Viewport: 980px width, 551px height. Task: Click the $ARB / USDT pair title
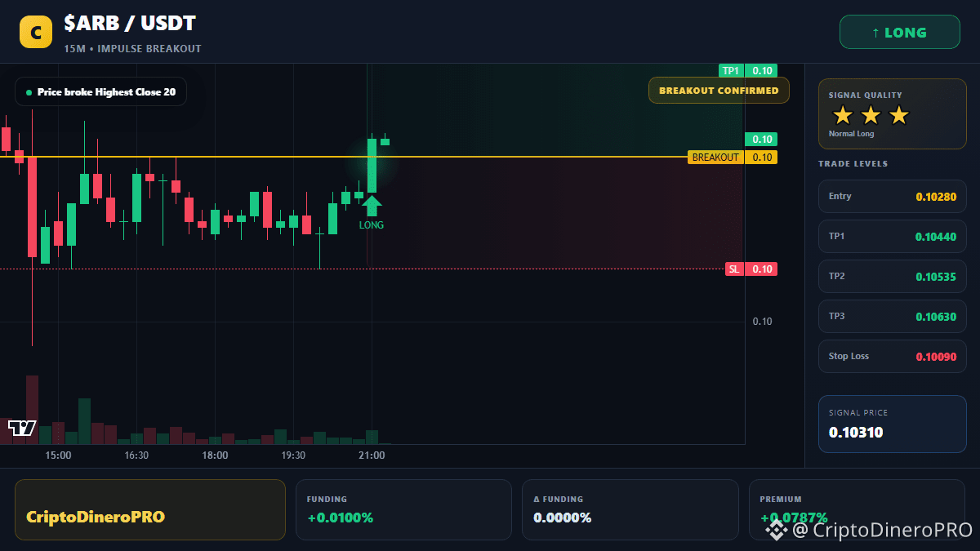[130, 24]
